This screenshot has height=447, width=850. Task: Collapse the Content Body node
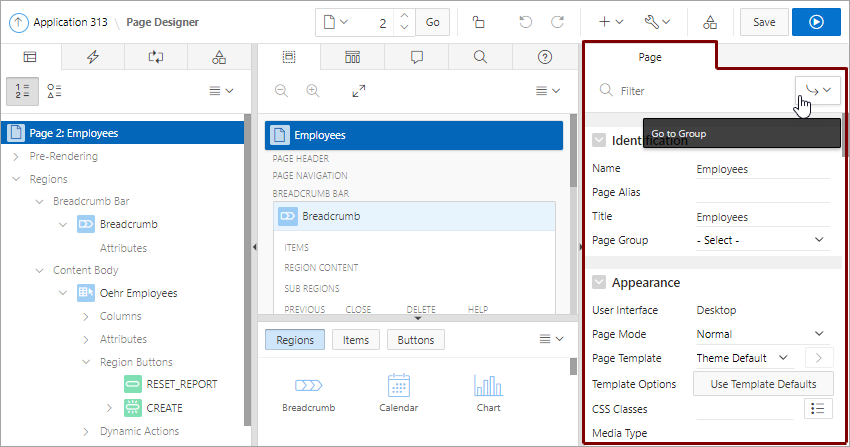[x=39, y=270]
